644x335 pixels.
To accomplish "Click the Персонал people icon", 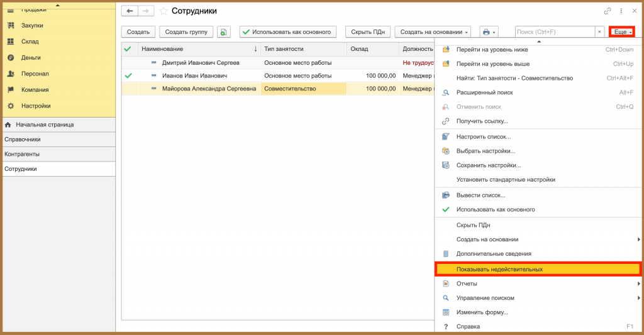I will (x=11, y=74).
